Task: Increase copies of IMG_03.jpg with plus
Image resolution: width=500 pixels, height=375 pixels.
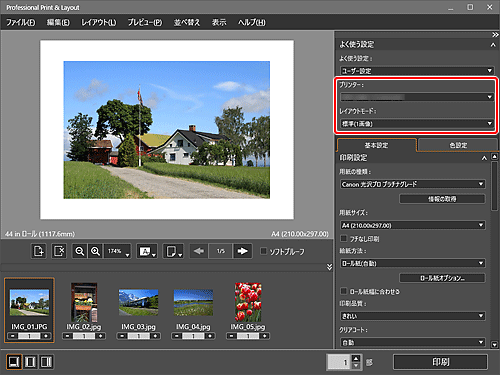Action: 155,336
